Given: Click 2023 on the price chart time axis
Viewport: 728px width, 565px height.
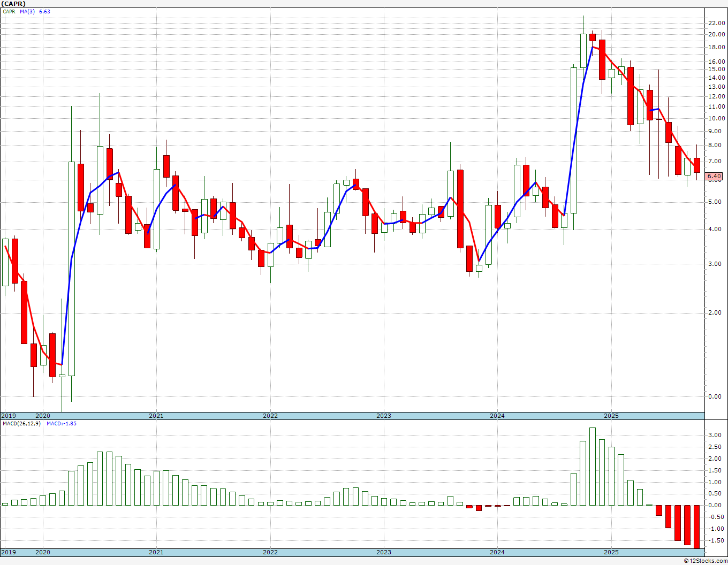Looking at the screenshot, I should (384, 416).
